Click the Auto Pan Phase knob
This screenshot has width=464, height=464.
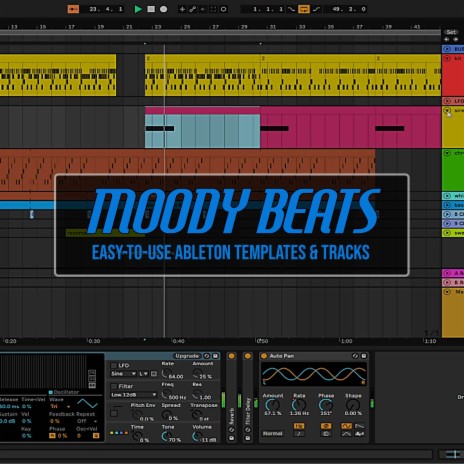tap(325, 405)
